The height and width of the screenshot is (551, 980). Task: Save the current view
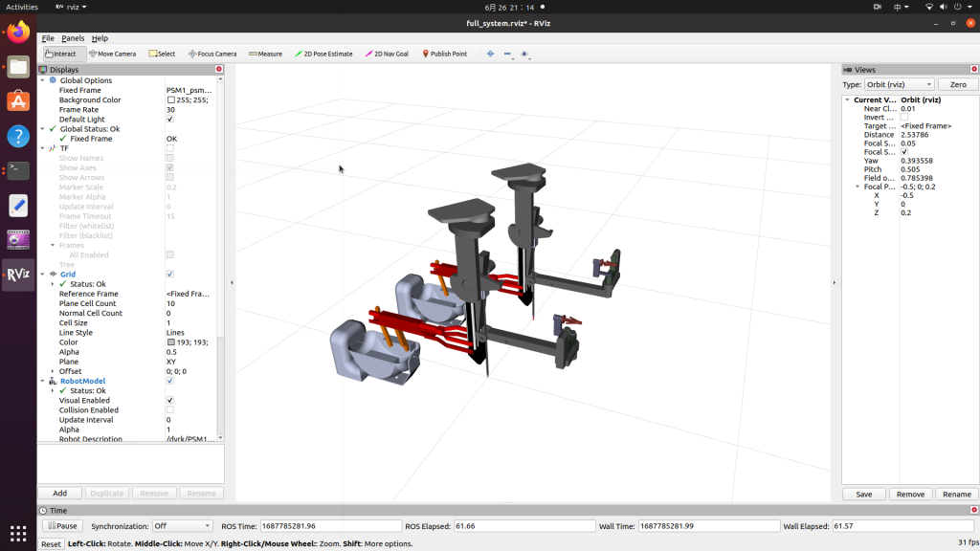864,495
